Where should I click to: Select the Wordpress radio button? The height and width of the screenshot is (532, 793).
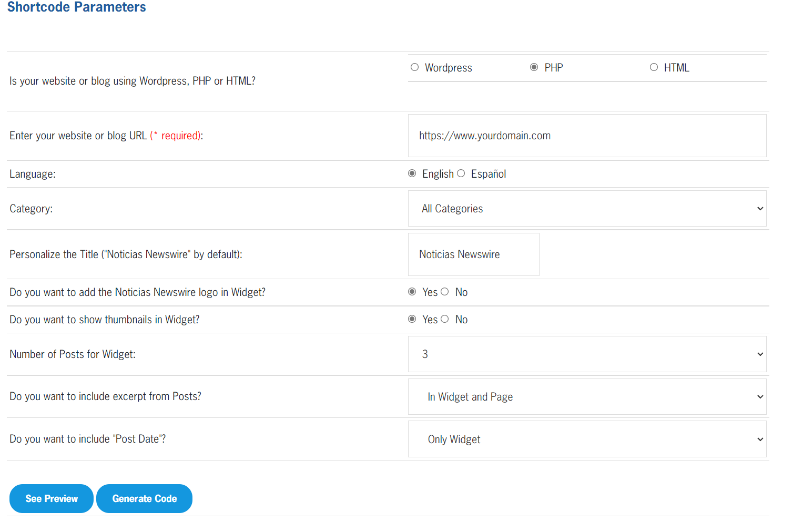[414, 67]
